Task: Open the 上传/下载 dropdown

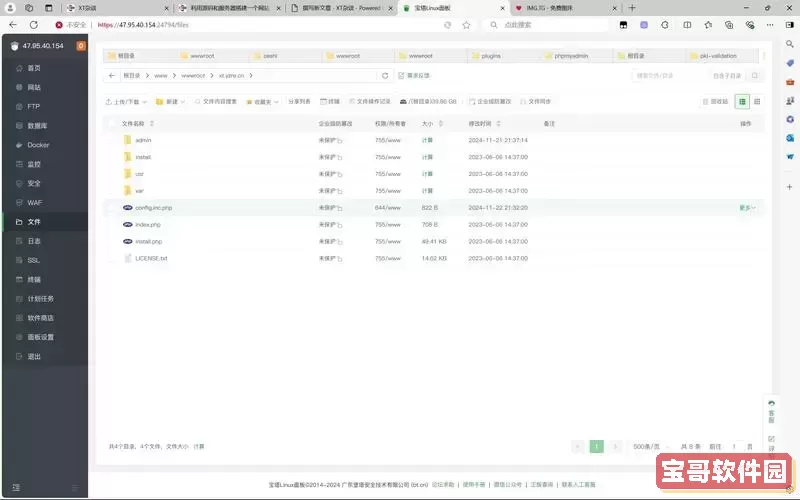Action: tap(126, 102)
